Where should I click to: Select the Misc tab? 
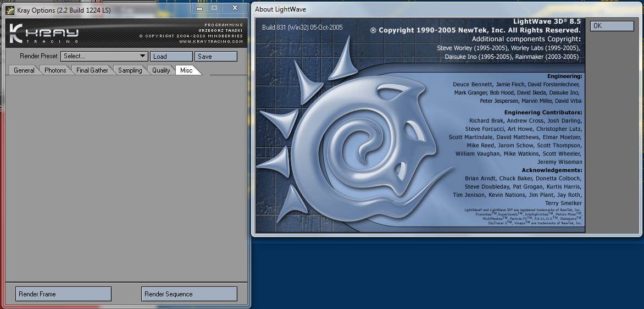coord(187,70)
